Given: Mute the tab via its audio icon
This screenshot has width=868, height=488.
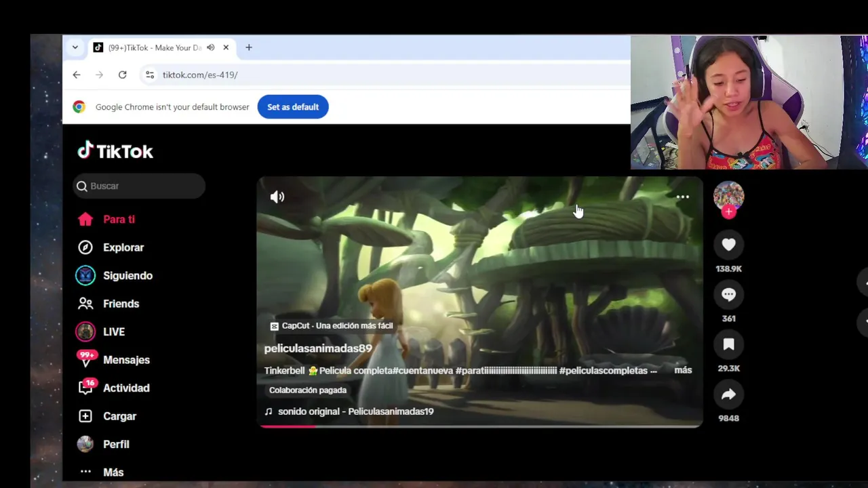Looking at the screenshot, I should [210, 47].
